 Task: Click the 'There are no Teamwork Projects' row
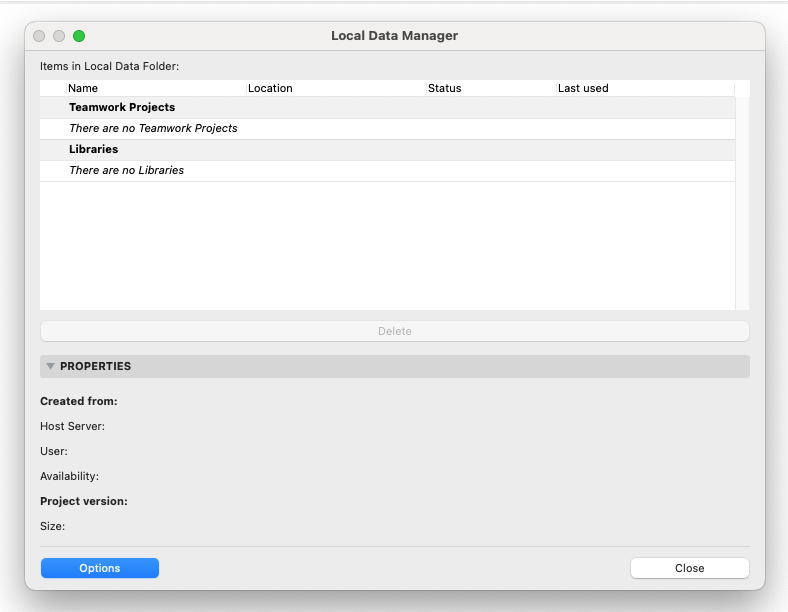click(x=153, y=128)
